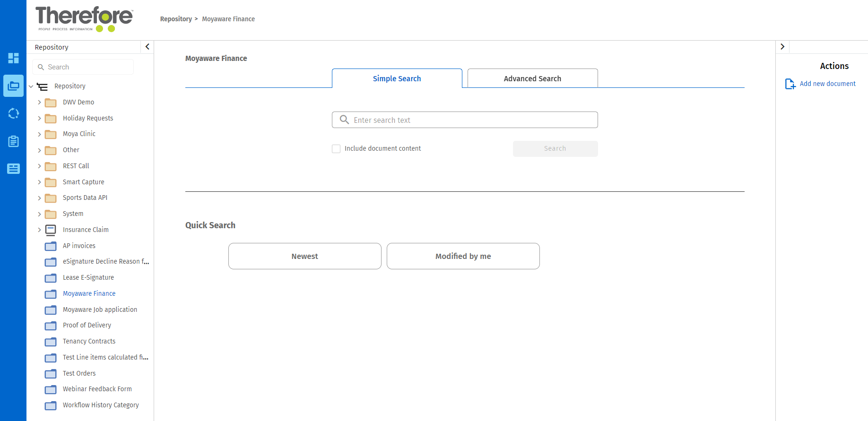868x421 pixels.
Task: Open the Dashboard icon in the sidebar
Action: click(x=13, y=58)
